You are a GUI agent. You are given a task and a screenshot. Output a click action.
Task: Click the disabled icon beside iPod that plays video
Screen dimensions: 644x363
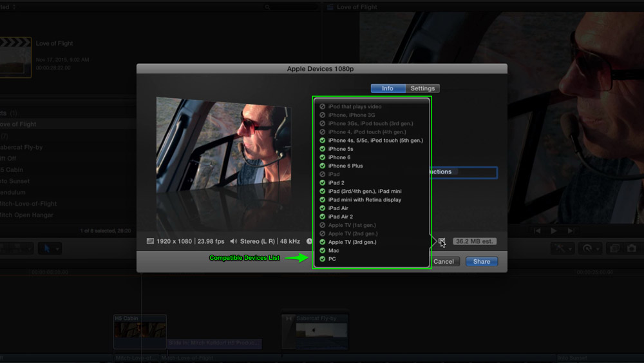pyautogui.click(x=323, y=106)
